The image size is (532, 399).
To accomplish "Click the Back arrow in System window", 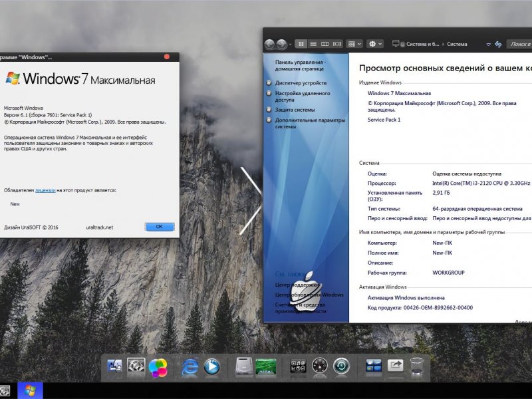I will [x=269, y=44].
